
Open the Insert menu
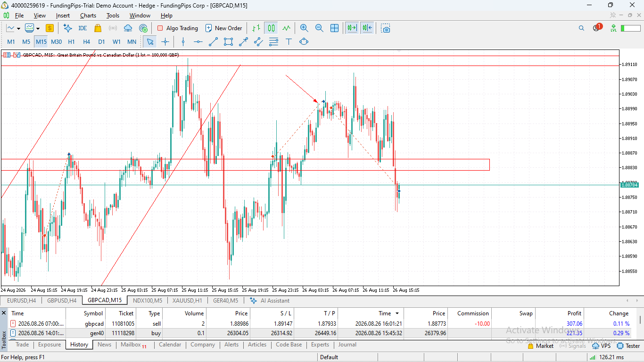[x=63, y=16]
